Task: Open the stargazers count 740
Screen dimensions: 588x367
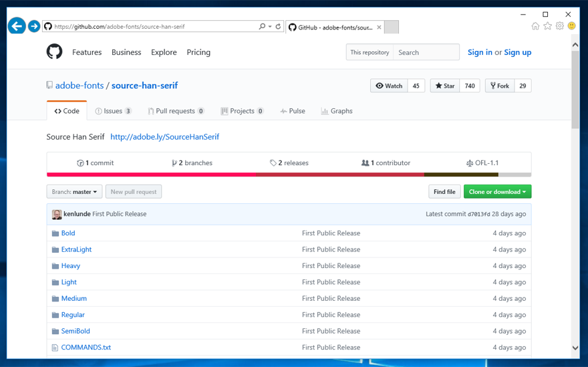Action: click(x=470, y=86)
